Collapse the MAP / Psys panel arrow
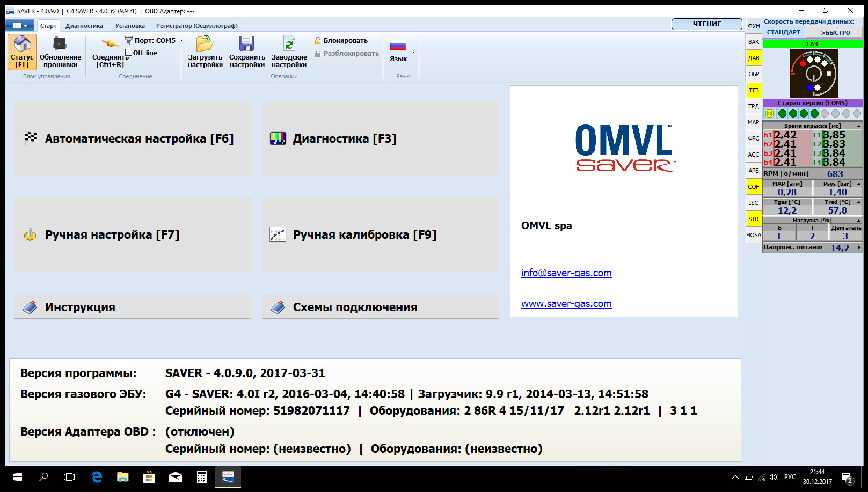868x492 pixels. [x=859, y=184]
